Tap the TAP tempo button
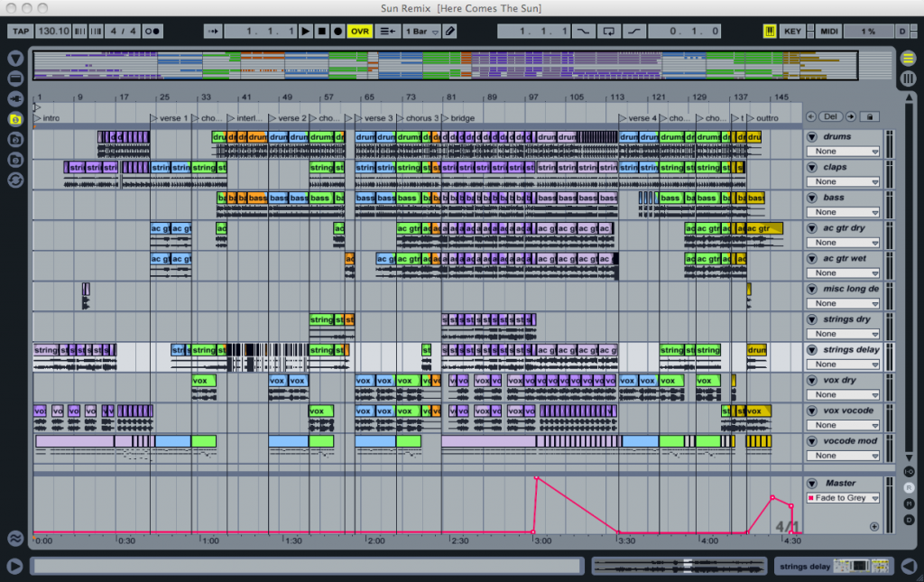Screen dimensions: 924x582 pyautogui.click(x=21, y=32)
